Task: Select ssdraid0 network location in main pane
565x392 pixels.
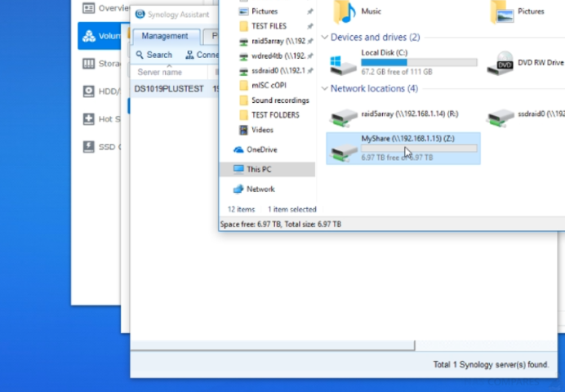Action: tap(525, 117)
